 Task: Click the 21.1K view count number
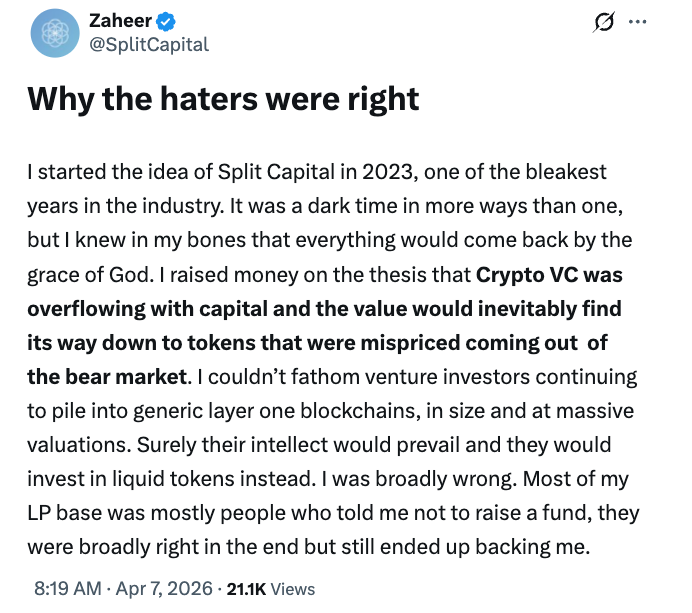point(247,588)
